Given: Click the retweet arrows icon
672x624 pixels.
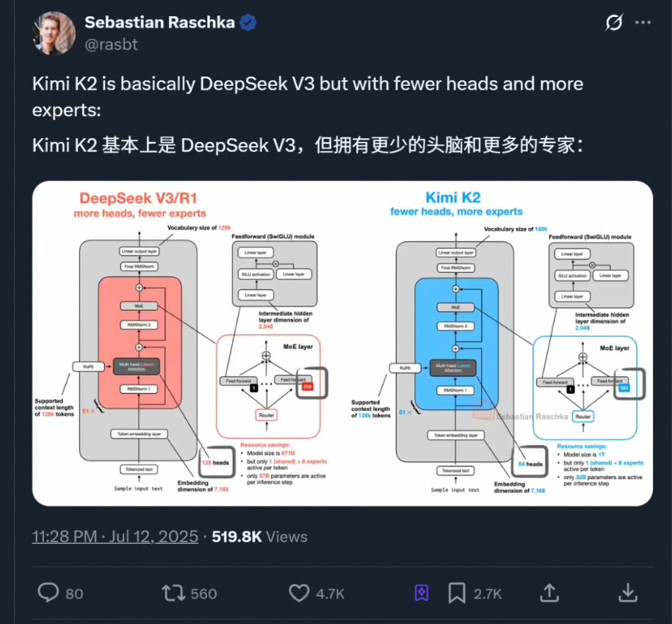Looking at the screenshot, I should point(173,593).
